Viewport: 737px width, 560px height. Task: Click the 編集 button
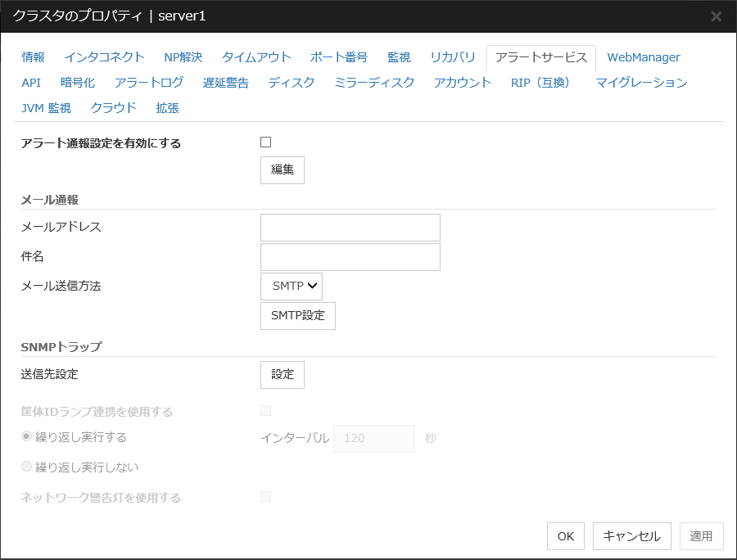[x=282, y=170]
